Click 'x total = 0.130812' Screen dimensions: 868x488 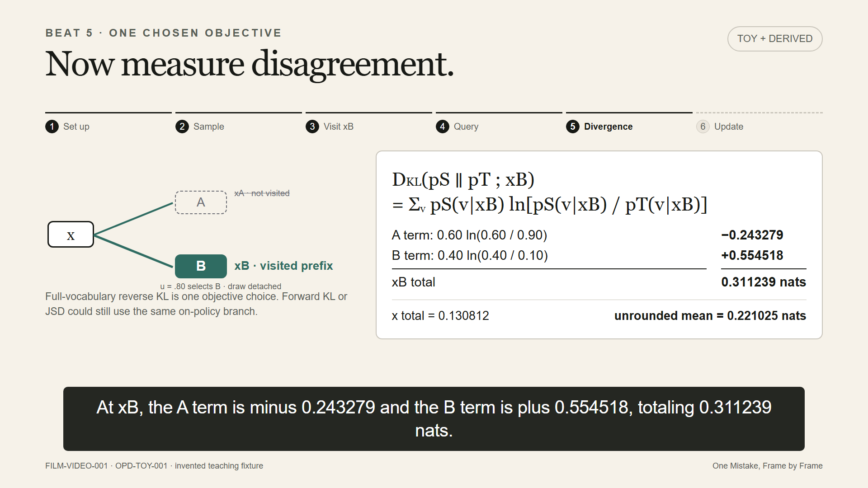coord(440,315)
